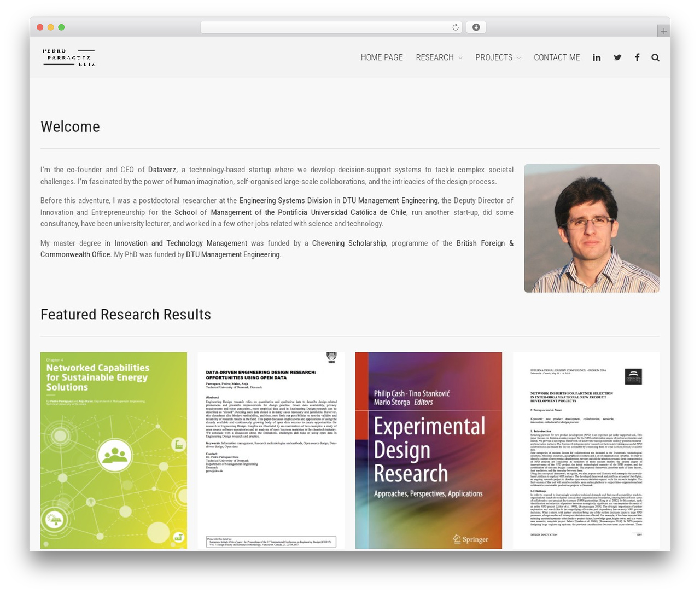Expand the Projects menu chevron
The height and width of the screenshot is (593, 700).
click(519, 58)
